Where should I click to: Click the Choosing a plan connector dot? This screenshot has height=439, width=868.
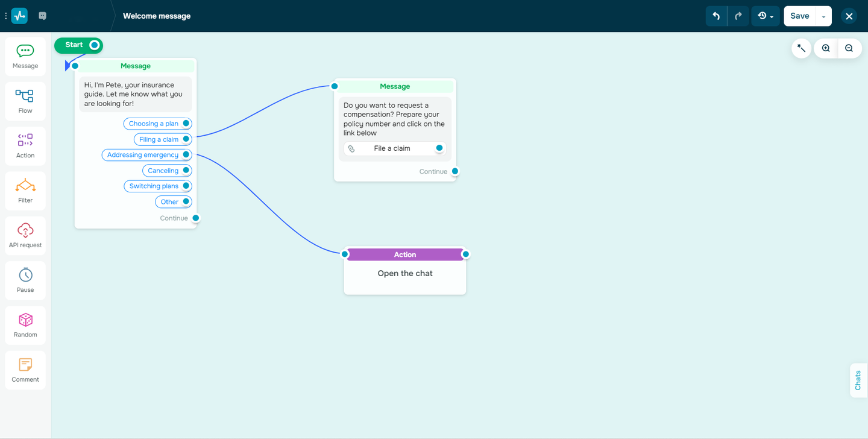[186, 124]
